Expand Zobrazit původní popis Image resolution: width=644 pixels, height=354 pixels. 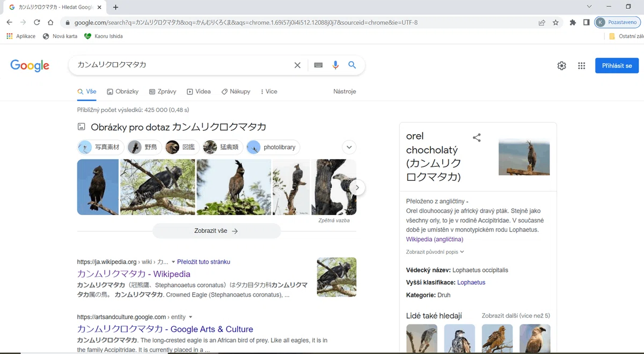(x=435, y=252)
